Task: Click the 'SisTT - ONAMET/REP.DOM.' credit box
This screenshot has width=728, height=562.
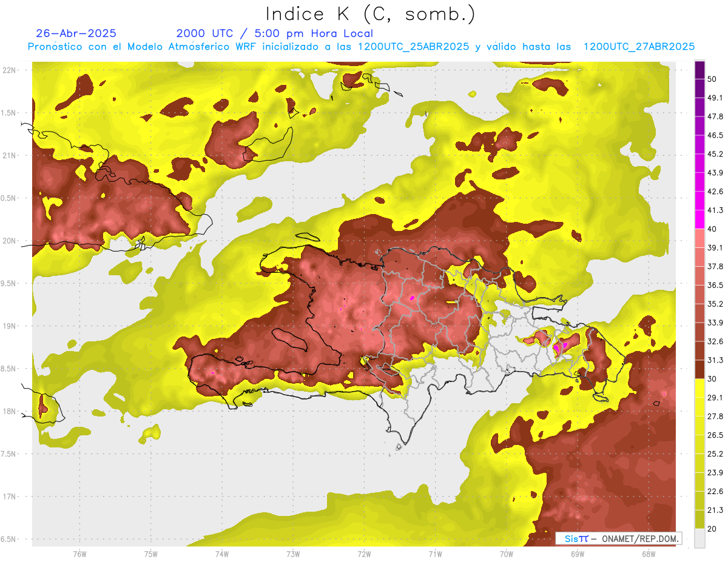Action: tap(618, 538)
